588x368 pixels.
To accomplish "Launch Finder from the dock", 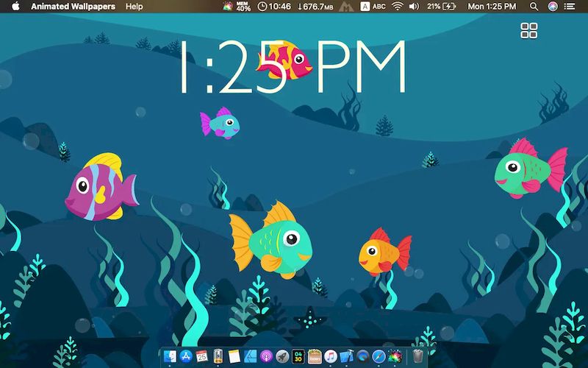I will tap(170, 356).
